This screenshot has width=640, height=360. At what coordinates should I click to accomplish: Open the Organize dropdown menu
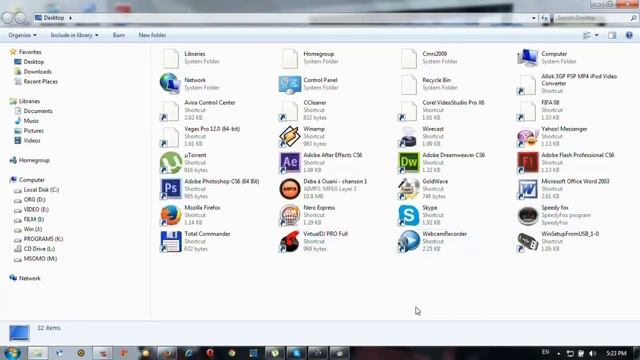coord(22,35)
